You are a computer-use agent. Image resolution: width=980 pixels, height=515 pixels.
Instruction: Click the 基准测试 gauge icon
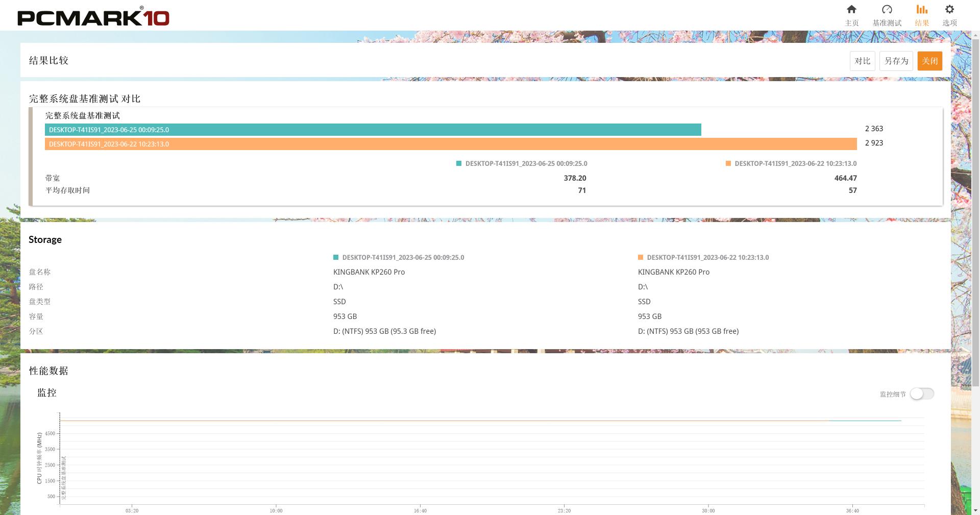tap(887, 9)
